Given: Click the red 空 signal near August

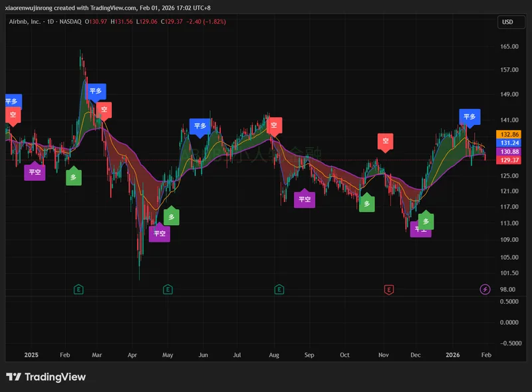Looking at the screenshot, I should (x=274, y=126).
